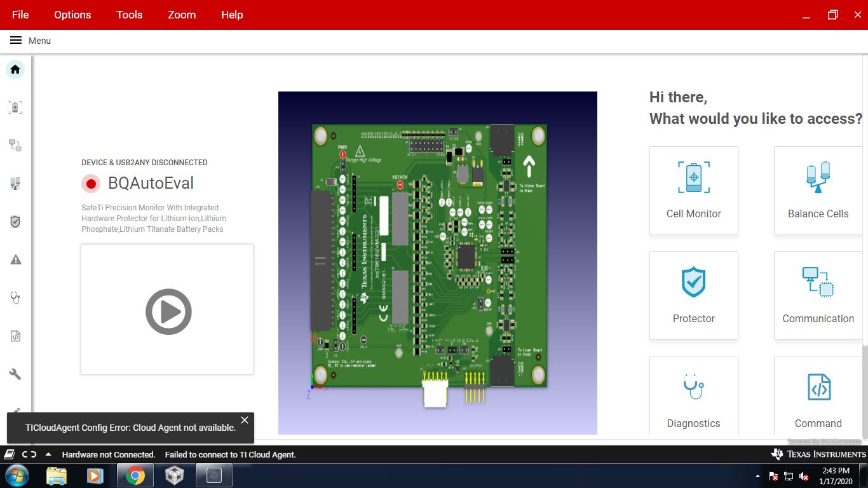This screenshot has height=488, width=868.
Task: Expand the status bar up-arrow
Action: pos(48,454)
